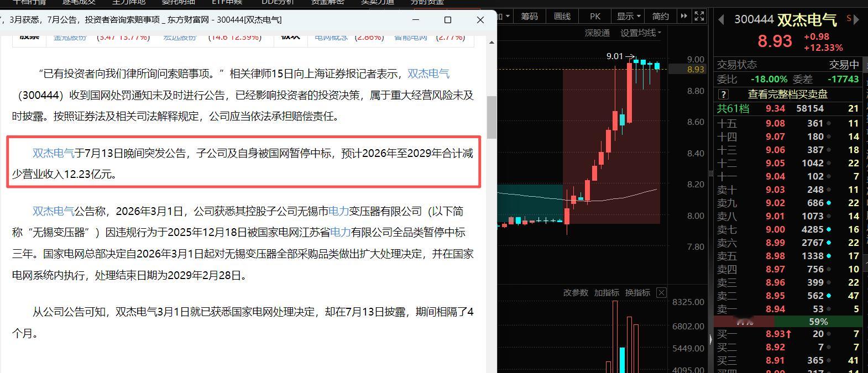Screen dimensions: 868x373
Task: Open 双杰电气 link before 公告称
Action: tap(53, 211)
